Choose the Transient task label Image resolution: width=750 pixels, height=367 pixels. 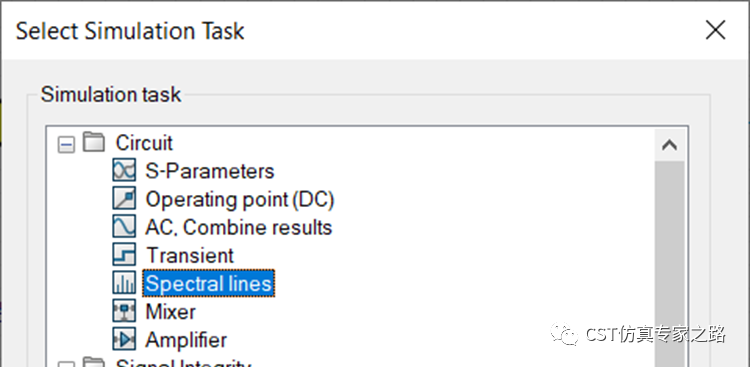point(190,255)
